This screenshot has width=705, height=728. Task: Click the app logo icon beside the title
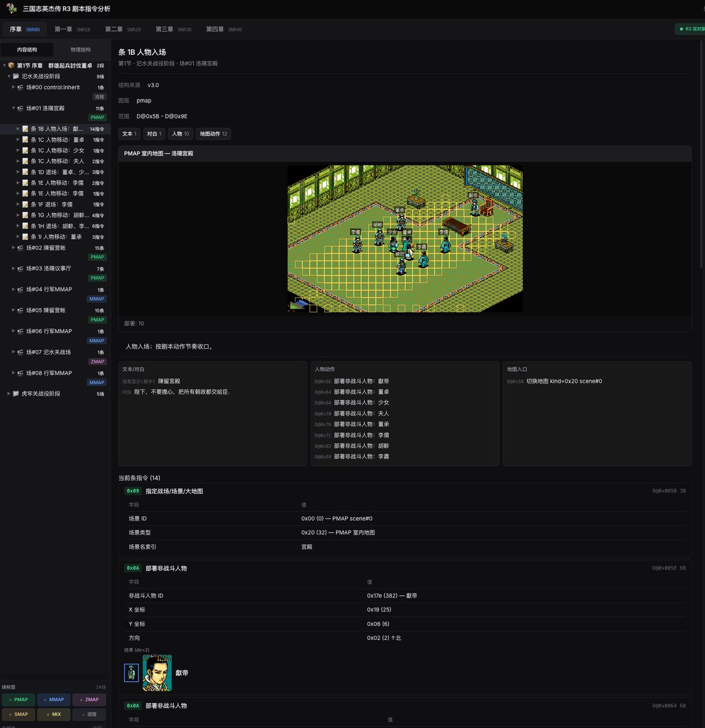click(12, 8)
